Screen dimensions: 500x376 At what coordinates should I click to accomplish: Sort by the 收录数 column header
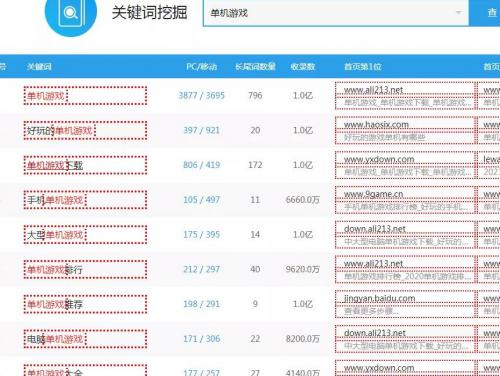303,67
